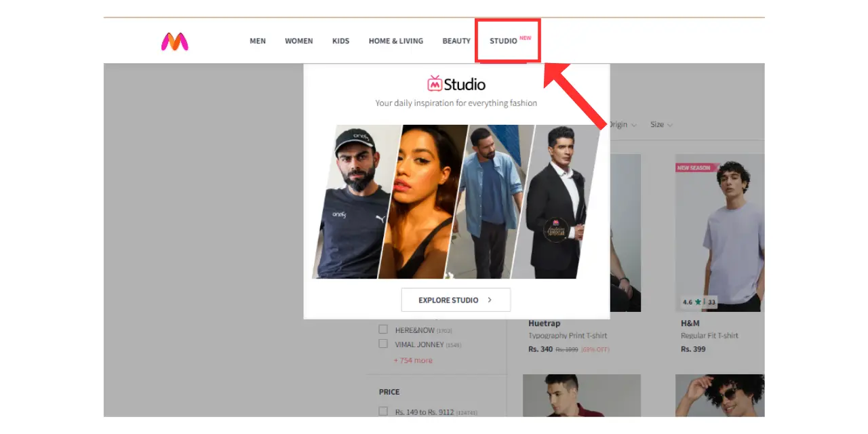Viewport: 868px width, 434px height.
Task: Open the Huetrap product title
Action: coord(545,323)
